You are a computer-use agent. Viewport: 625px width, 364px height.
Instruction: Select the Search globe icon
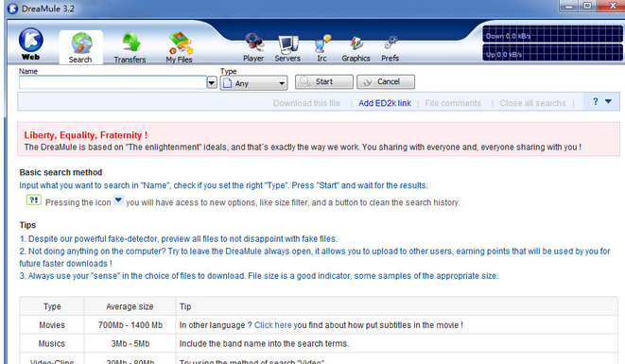pos(81,43)
